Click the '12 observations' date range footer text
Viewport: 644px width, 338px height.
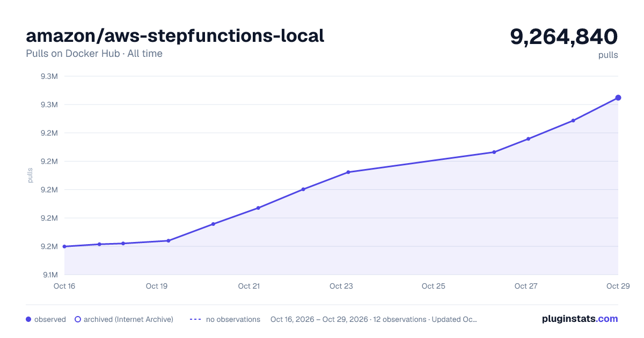pos(374,319)
